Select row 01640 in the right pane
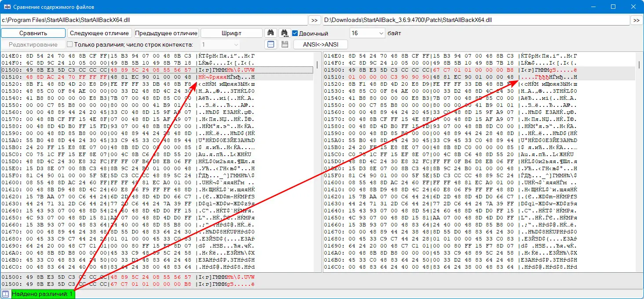 [x=479, y=211]
